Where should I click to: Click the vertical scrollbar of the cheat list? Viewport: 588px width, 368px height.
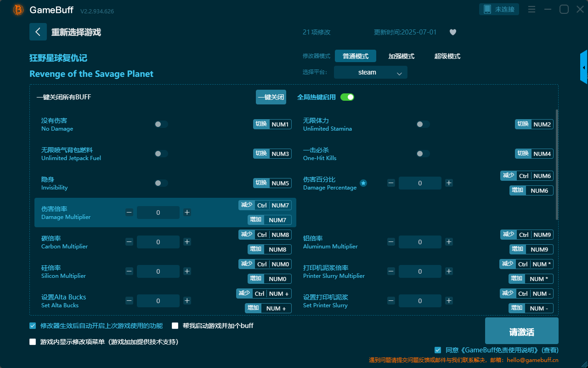click(x=557, y=164)
